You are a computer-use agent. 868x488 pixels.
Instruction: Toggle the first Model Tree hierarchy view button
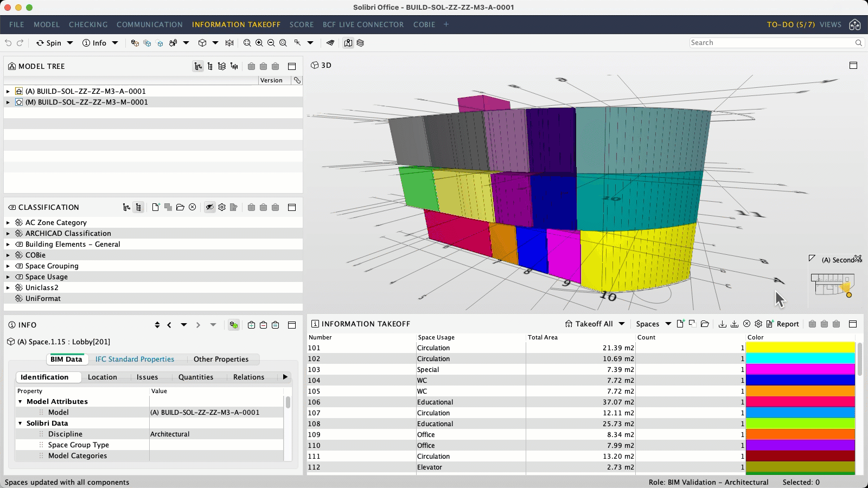tap(198, 66)
